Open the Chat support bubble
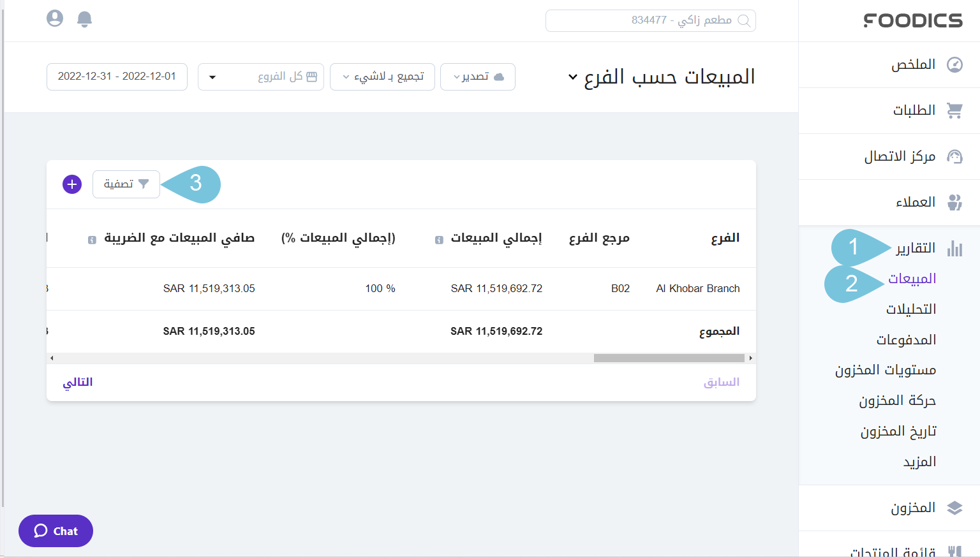This screenshot has height=558, width=980. tap(56, 531)
